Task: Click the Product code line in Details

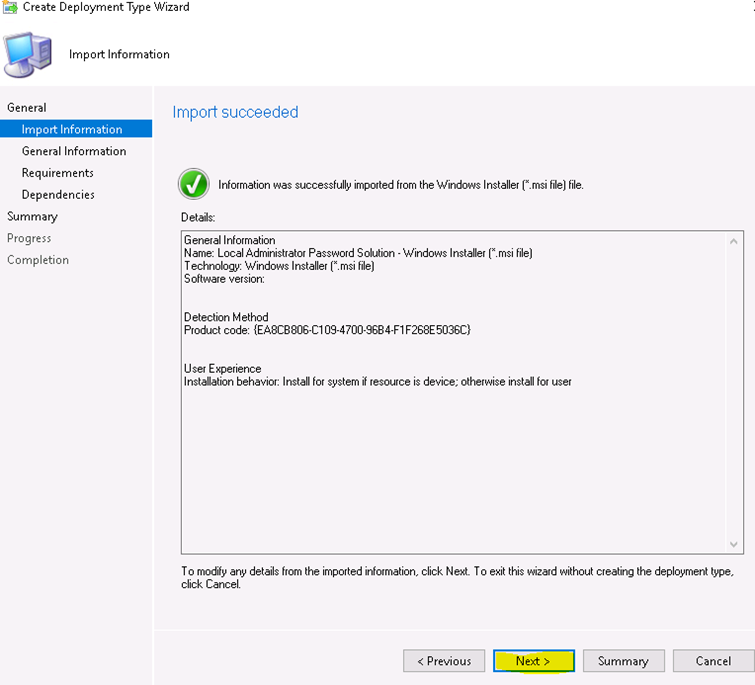Action: (327, 330)
